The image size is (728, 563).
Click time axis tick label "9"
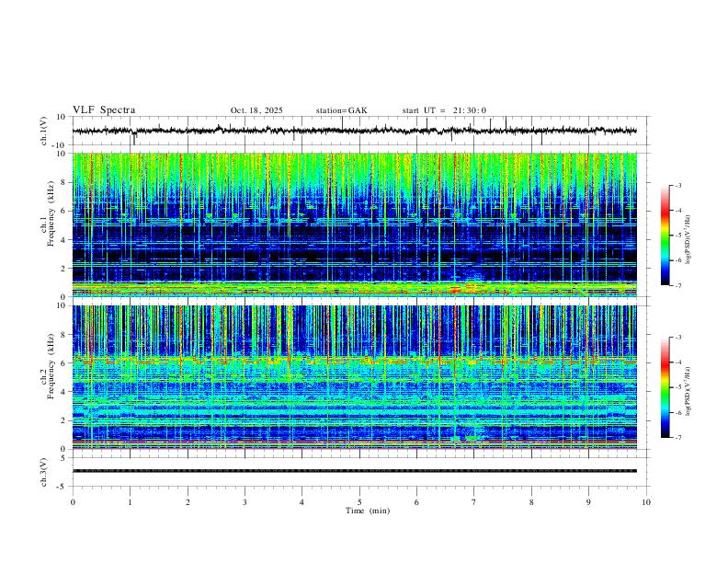tap(588, 502)
